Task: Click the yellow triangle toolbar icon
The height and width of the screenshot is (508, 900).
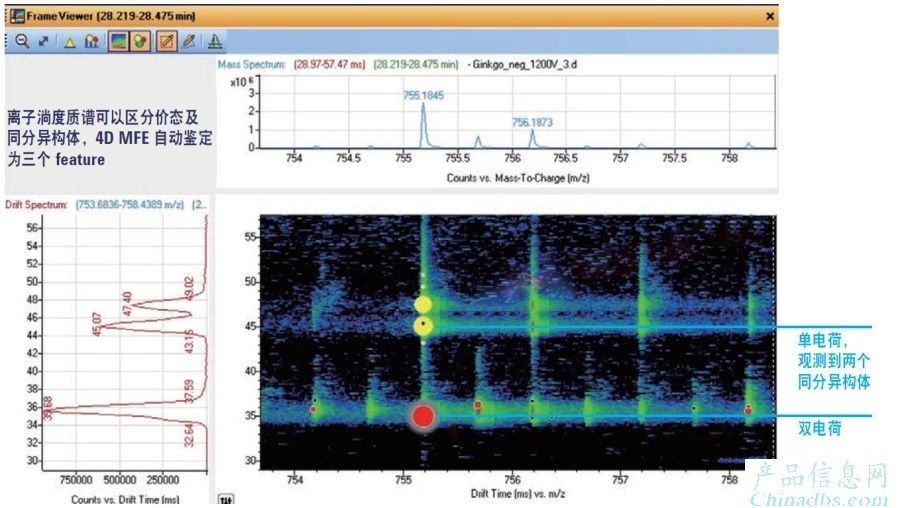Action: coord(69,42)
